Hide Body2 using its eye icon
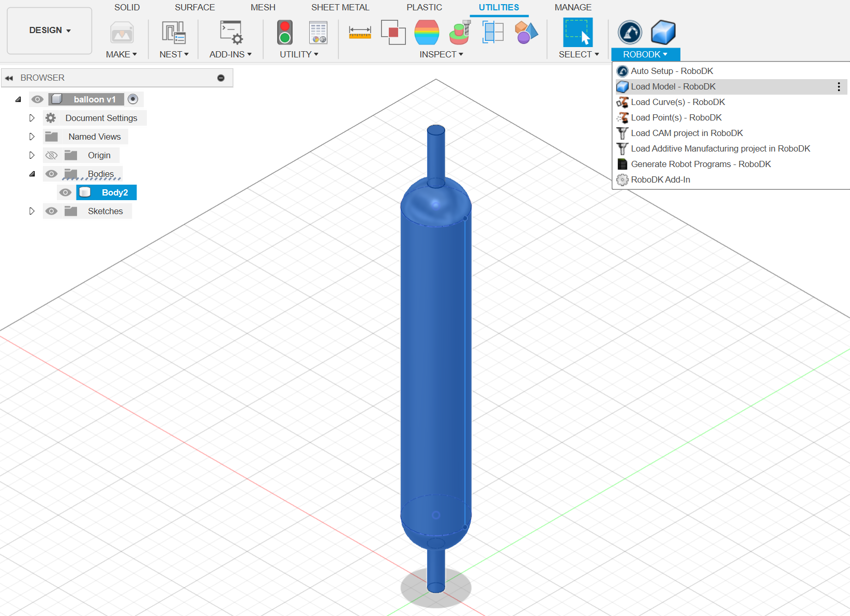 tap(65, 192)
